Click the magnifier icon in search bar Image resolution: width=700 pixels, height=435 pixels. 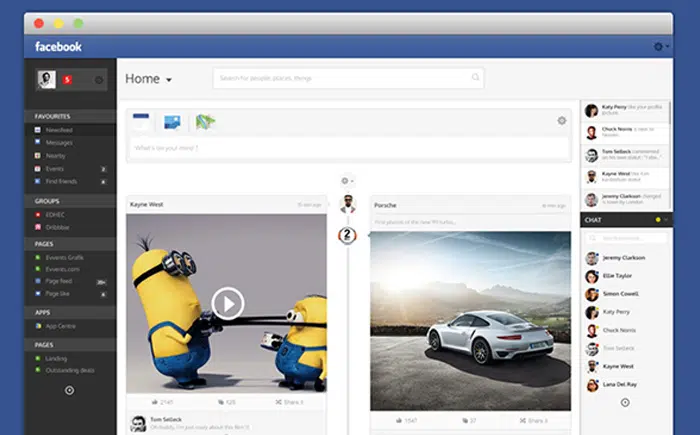pyautogui.click(x=475, y=78)
